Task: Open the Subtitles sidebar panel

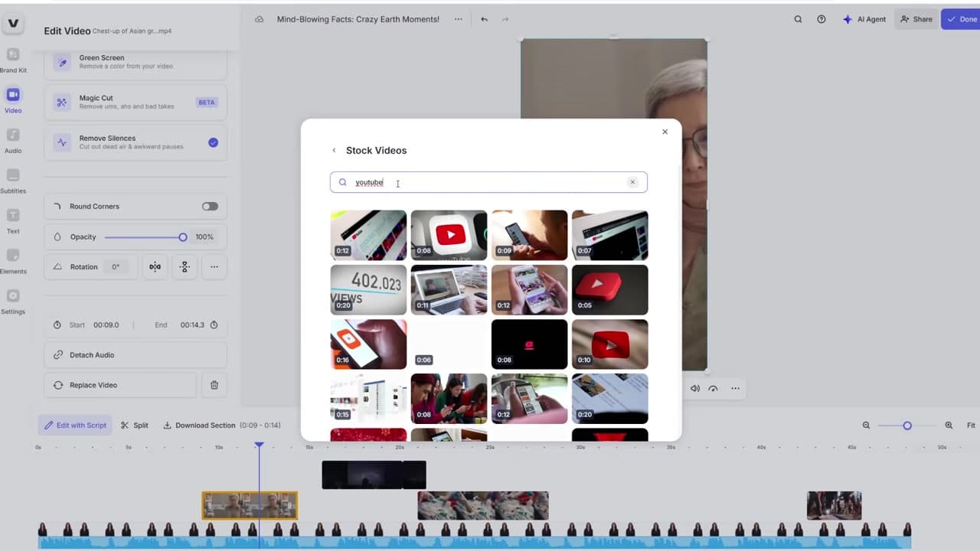Action: [x=13, y=181]
